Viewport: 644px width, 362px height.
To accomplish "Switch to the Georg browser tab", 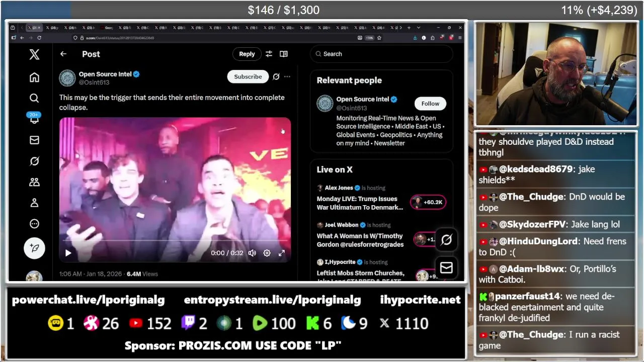I will click(x=107, y=28).
